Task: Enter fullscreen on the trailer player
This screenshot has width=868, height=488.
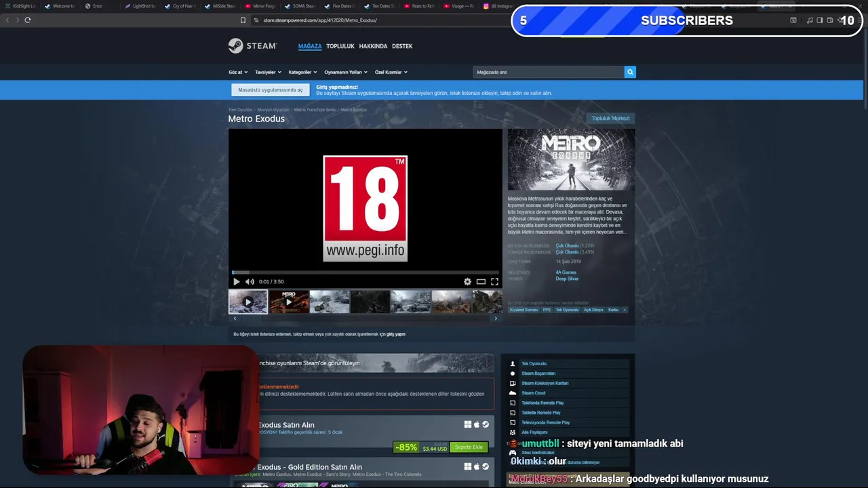Action: pyautogui.click(x=494, y=281)
